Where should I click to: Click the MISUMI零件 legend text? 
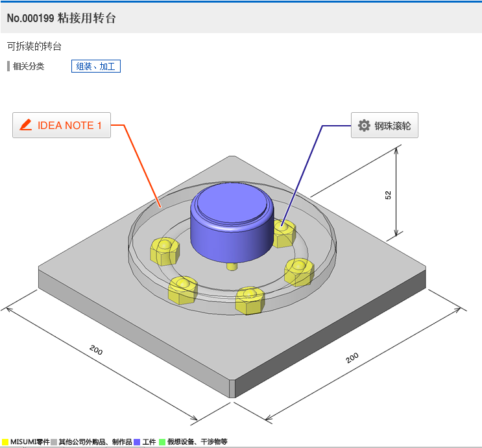coord(30,442)
